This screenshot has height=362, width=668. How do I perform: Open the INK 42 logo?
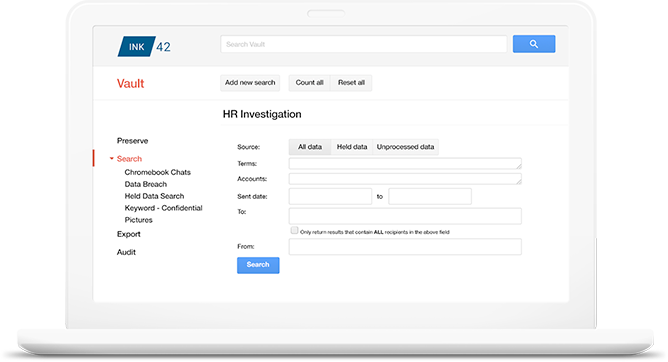click(x=144, y=46)
